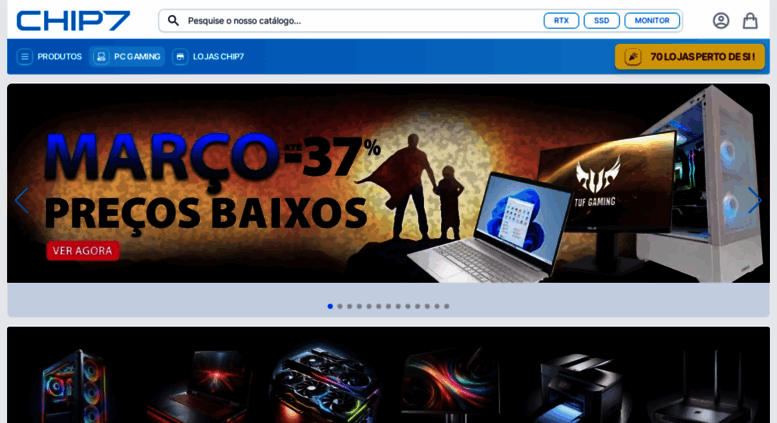The width and height of the screenshot is (777, 423).
Task: Open the shopping bag cart icon
Action: tap(750, 21)
